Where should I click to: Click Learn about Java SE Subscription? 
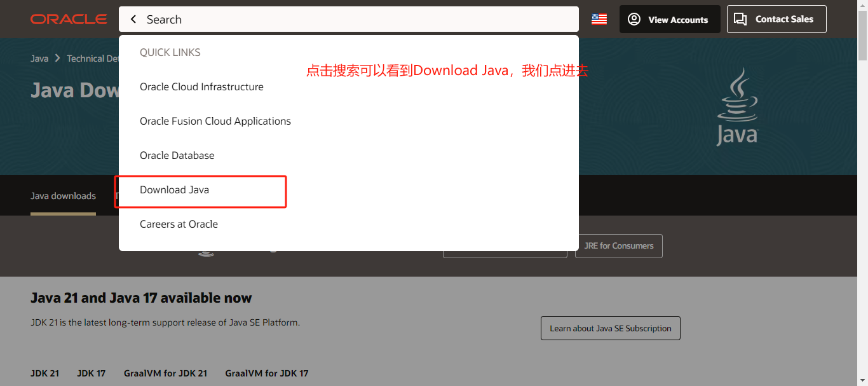coord(611,328)
